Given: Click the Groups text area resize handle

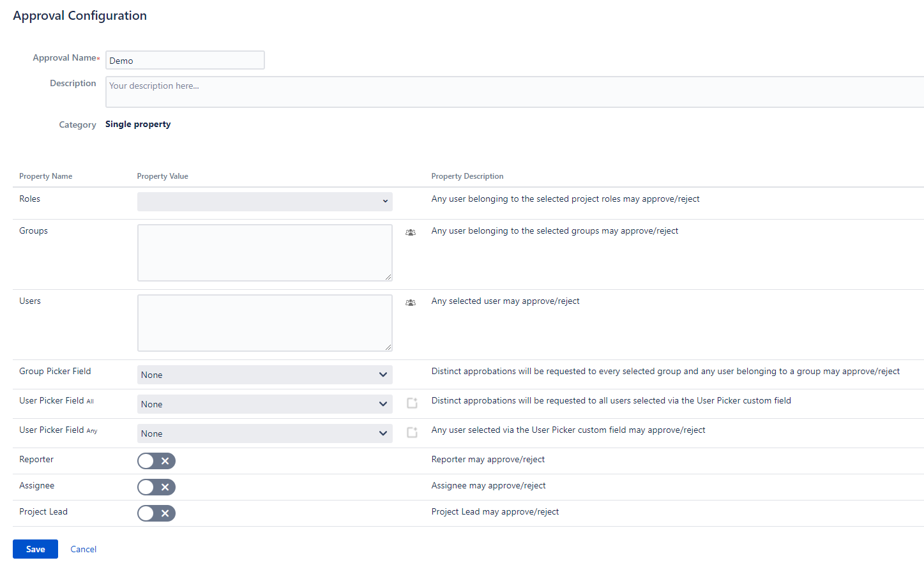Looking at the screenshot, I should (388, 277).
